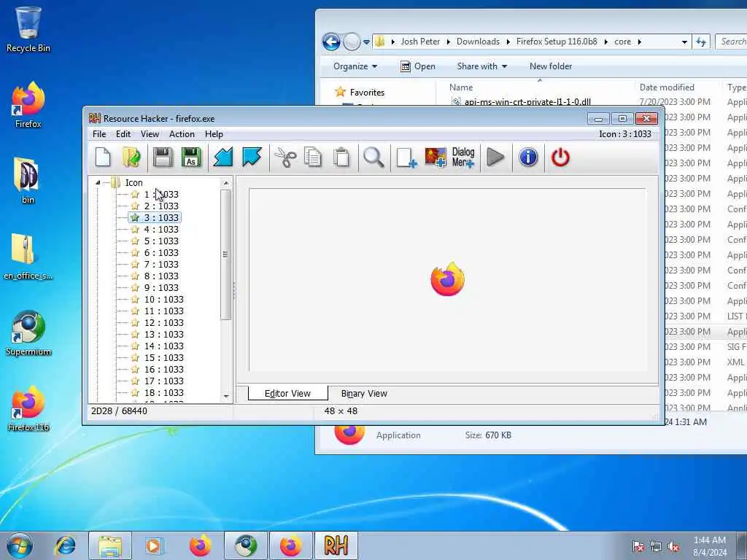Open the recent locations dropdown arrow in Explorer
This screenshot has width=747, height=560.
(366, 42)
